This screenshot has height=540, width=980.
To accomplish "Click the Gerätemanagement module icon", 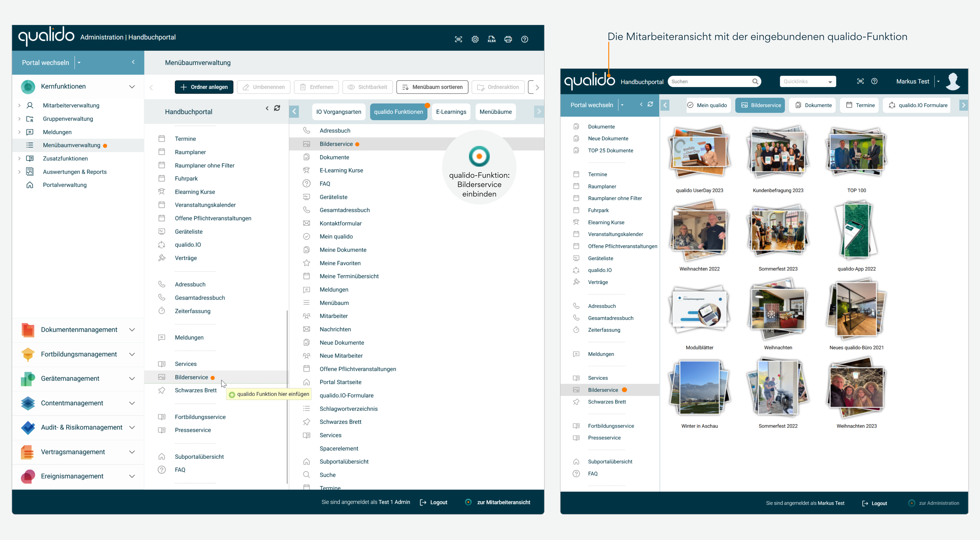I will click(28, 379).
